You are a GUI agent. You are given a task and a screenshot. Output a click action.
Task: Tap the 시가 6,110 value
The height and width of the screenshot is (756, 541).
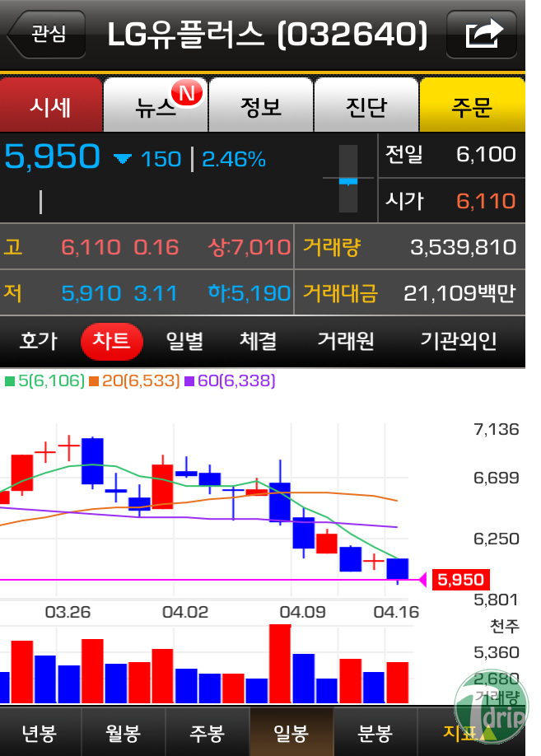[486, 201]
